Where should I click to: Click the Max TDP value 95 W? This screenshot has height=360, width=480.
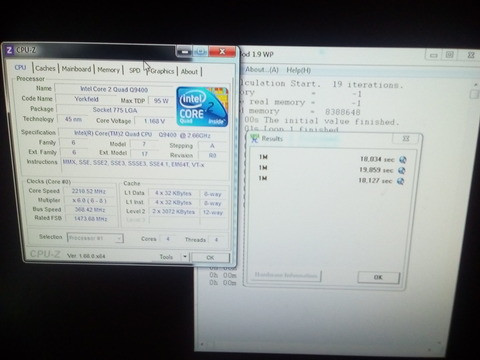161,101
